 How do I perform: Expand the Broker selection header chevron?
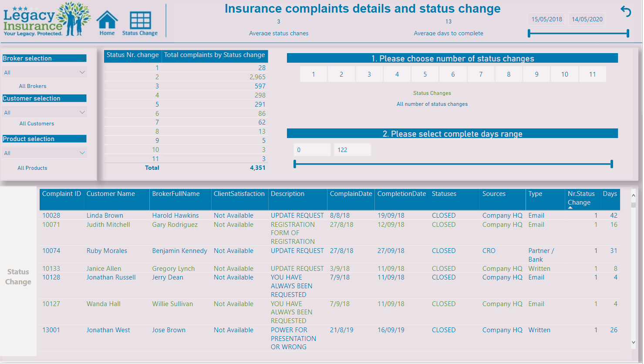(x=83, y=58)
